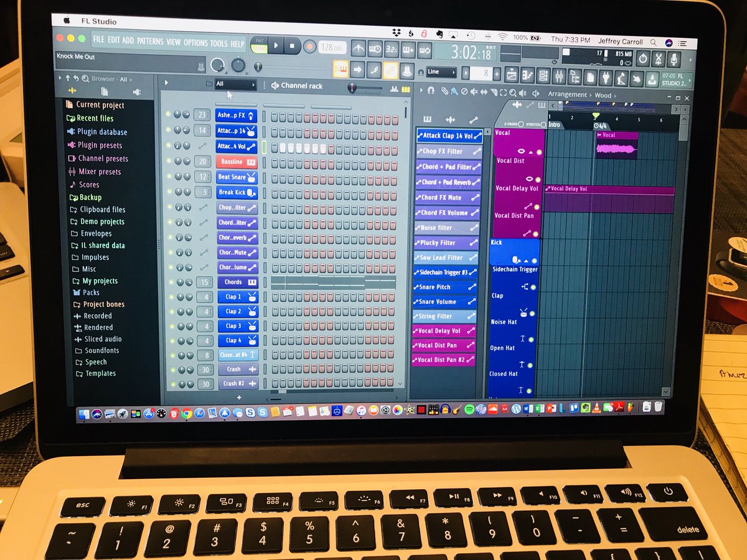Open the EDIT menu

pos(114,40)
